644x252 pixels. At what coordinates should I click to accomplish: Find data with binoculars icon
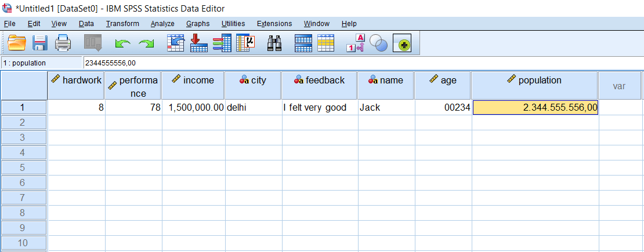point(274,43)
